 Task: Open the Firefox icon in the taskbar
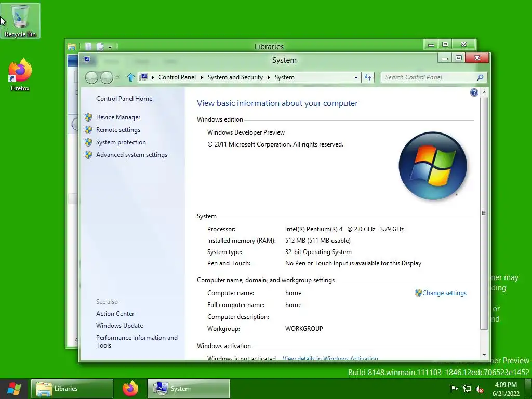[x=130, y=389]
